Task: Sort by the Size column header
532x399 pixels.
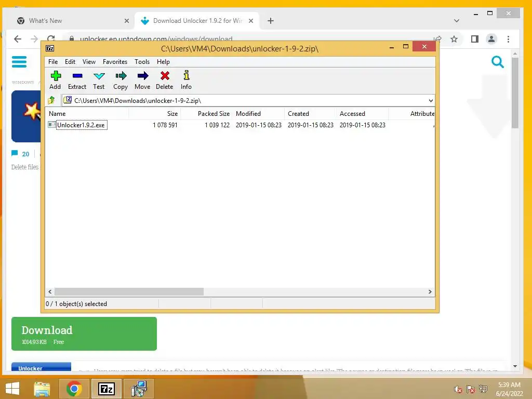Action: (154, 114)
